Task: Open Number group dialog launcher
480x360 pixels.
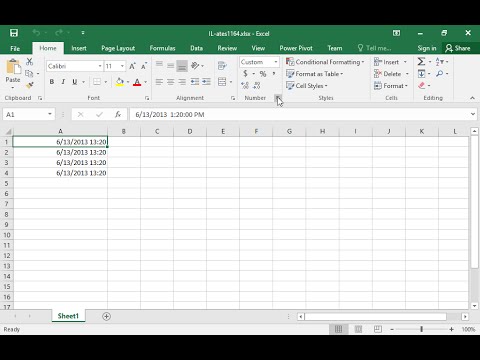Action: pyautogui.click(x=278, y=98)
